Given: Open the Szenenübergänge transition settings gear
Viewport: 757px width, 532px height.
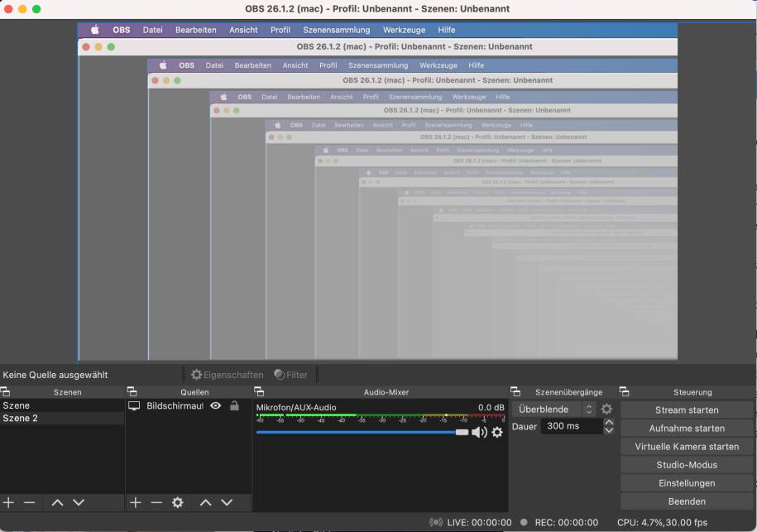Looking at the screenshot, I should tap(606, 409).
